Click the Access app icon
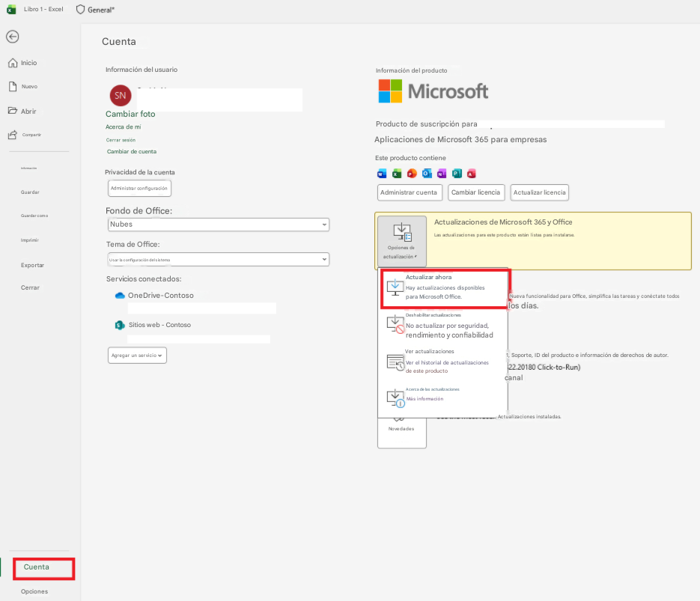 pos(472,174)
